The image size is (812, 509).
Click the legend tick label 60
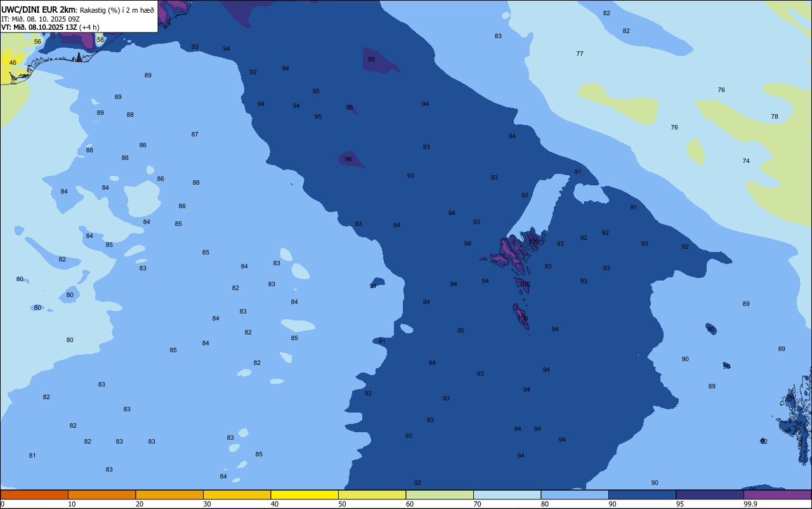pos(410,504)
